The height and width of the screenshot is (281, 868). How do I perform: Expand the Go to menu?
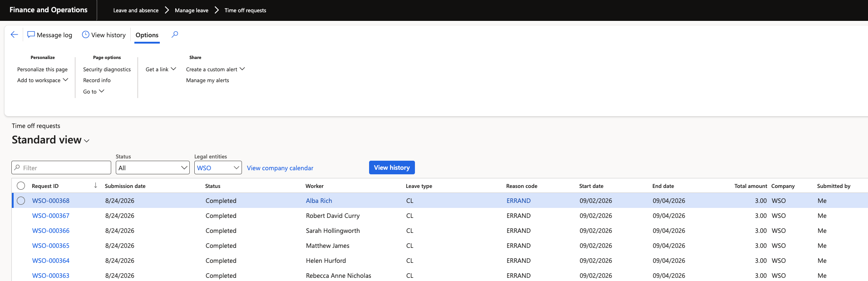(x=94, y=91)
